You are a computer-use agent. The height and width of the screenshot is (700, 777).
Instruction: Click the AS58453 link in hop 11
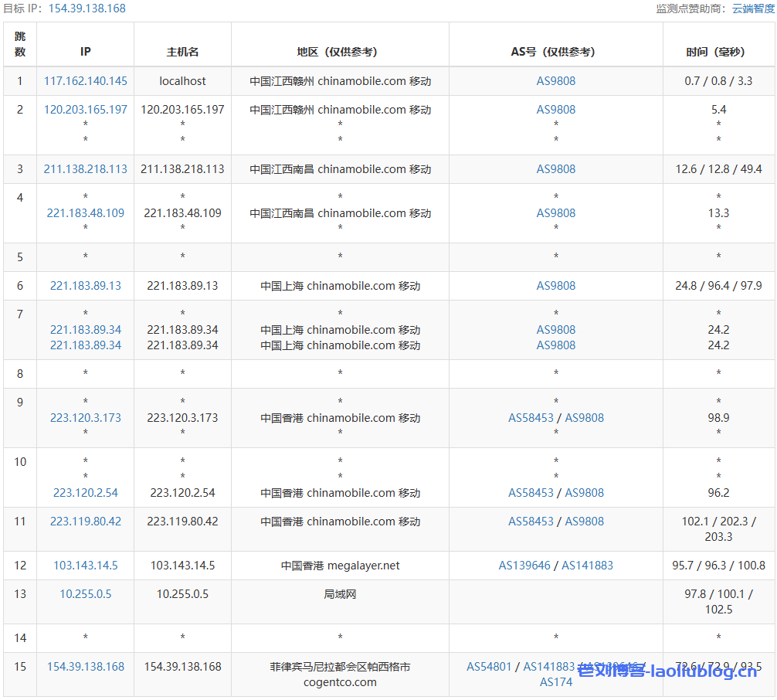click(531, 522)
